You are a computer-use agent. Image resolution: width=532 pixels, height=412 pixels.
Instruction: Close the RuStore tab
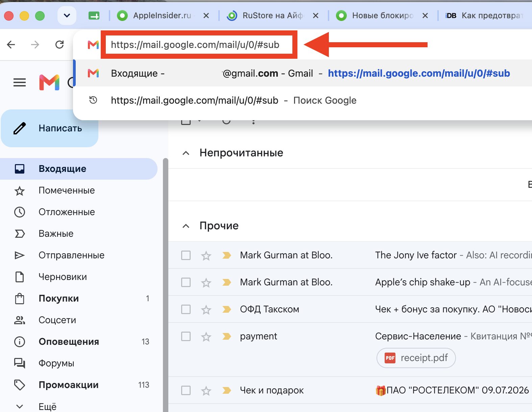(316, 16)
